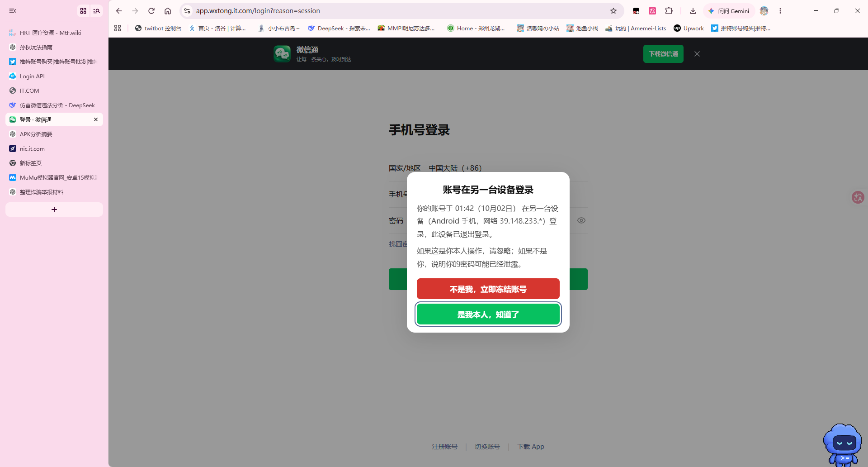The width and height of the screenshot is (868, 467).
Task: Reload the current page
Action: click(x=151, y=11)
